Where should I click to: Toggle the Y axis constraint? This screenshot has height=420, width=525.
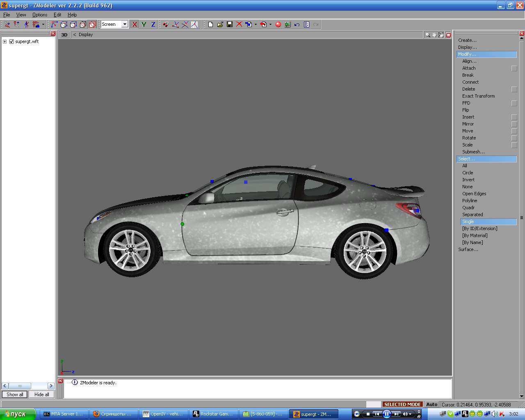(x=144, y=25)
